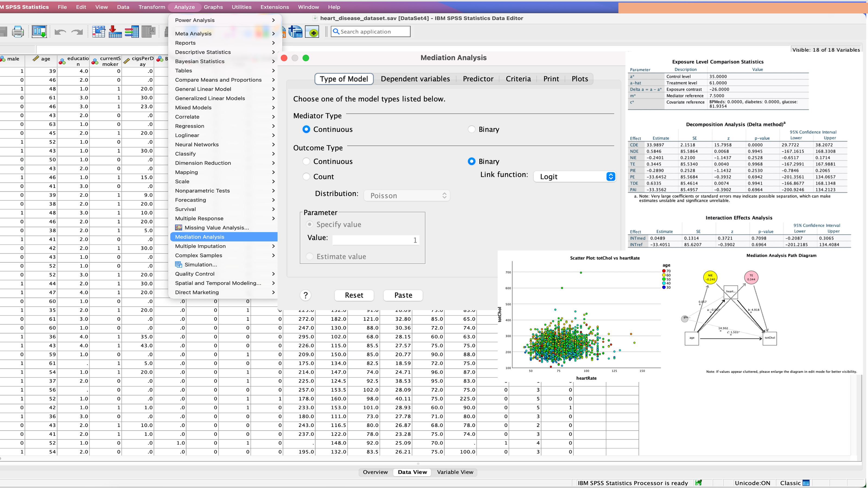Click the Undo arrow in toolbar
The image size is (868, 488).
pyautogui.click(x=60, y=32)
